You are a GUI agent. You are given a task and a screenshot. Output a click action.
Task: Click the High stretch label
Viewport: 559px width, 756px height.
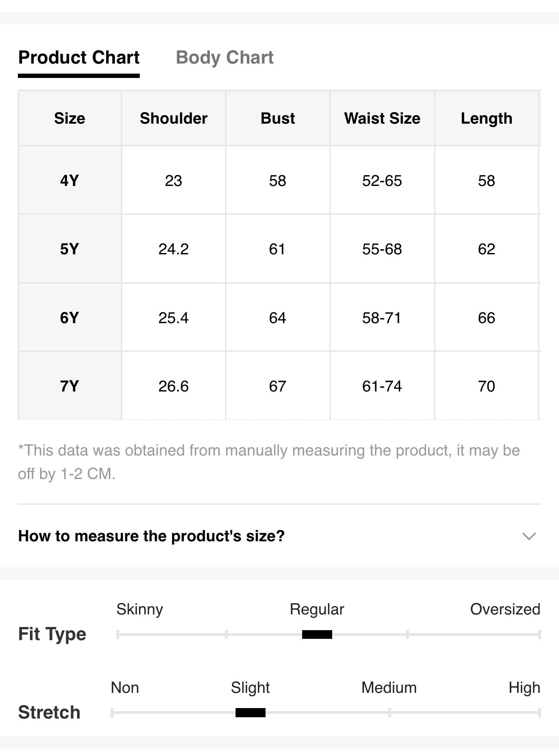524,688
